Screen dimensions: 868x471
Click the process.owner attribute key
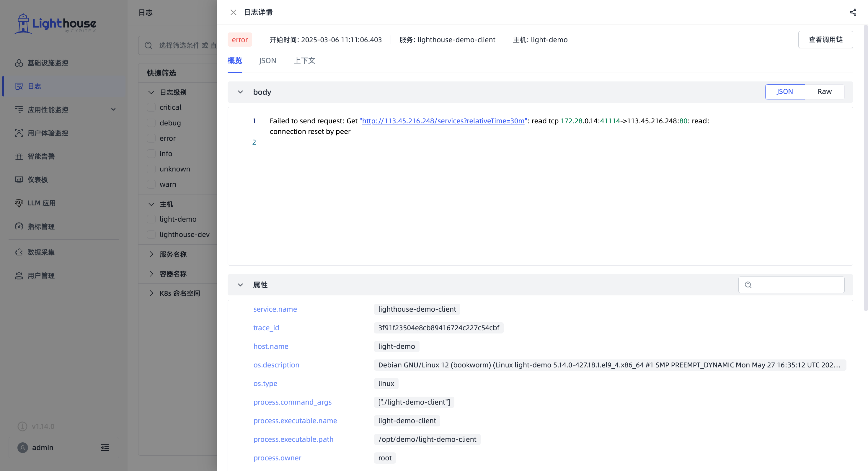pyautogui.click(x=277, y=458)
